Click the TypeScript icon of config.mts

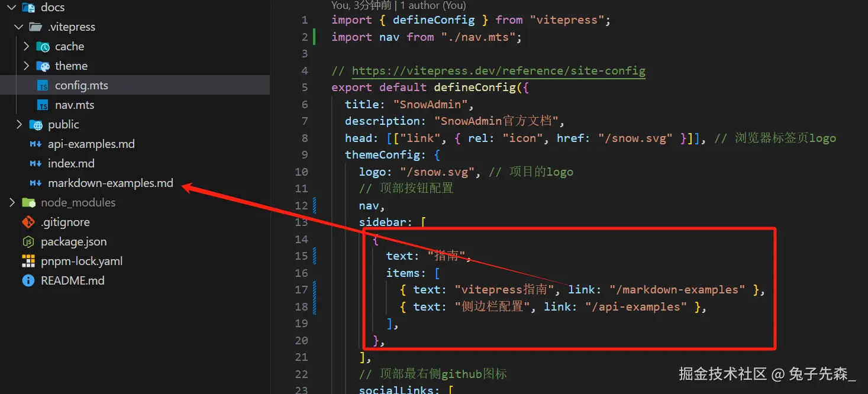point(43,86)
